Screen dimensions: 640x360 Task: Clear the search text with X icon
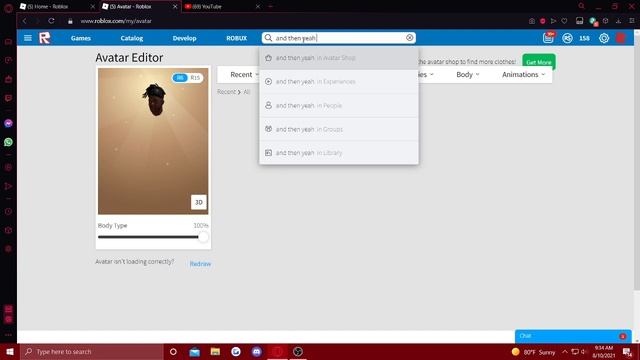[x=409, y=38]
